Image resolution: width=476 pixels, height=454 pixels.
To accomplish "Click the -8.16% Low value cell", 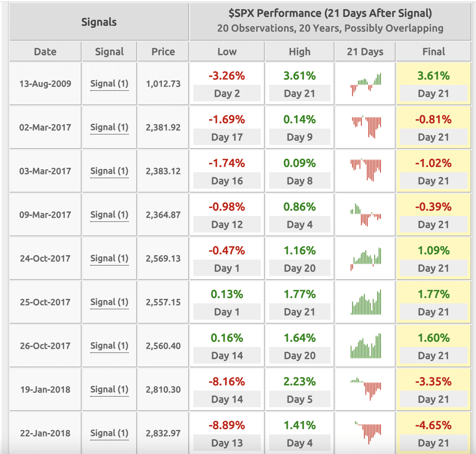I will [227, 382].
